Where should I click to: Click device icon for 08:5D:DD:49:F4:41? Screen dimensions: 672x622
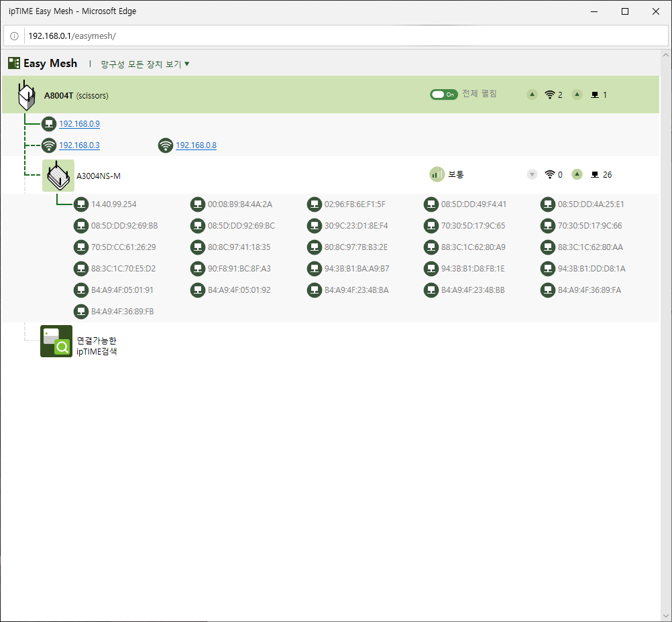431,204
